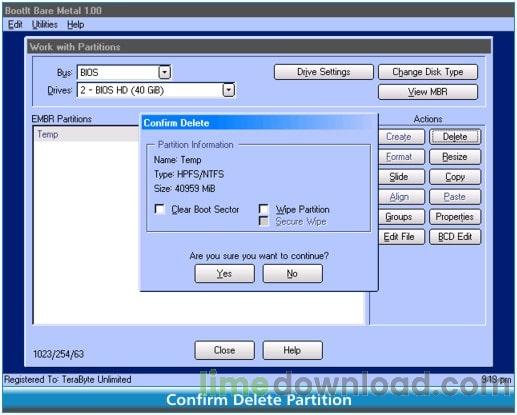Click the Resize action button
The width and height of the screenshot is (517, 415).
(455, 157)
